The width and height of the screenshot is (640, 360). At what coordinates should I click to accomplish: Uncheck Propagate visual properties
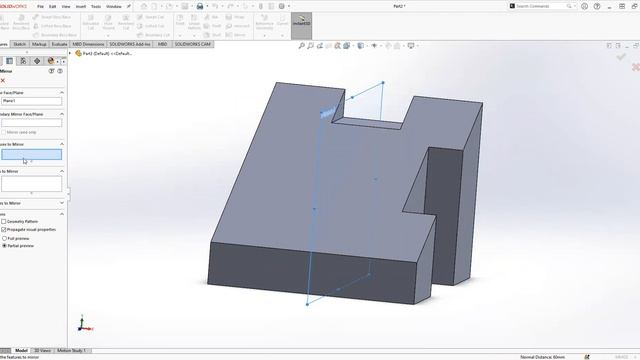coord(4,230)
